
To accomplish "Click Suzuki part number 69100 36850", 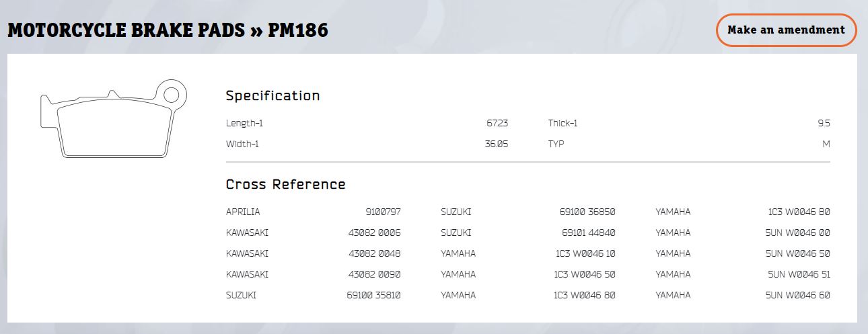I will 587,212.
